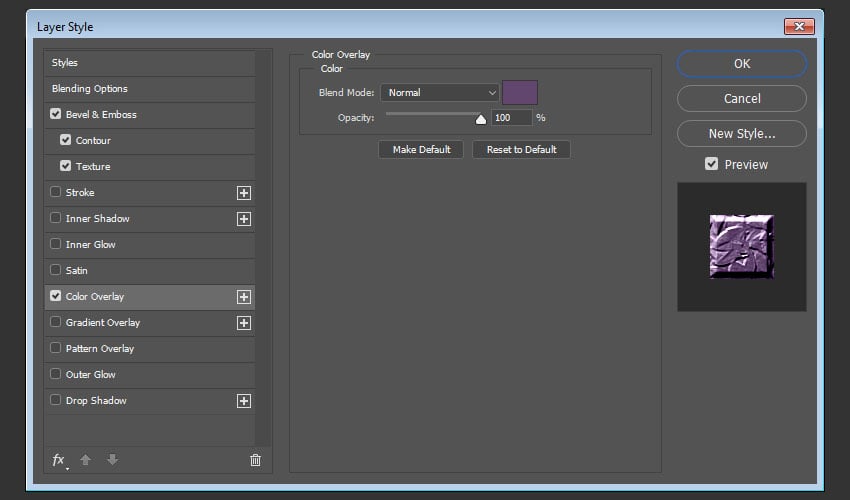Enable the Satin checkbox
The width and height of the screenshot is (850, 500).
pos(55,270)
